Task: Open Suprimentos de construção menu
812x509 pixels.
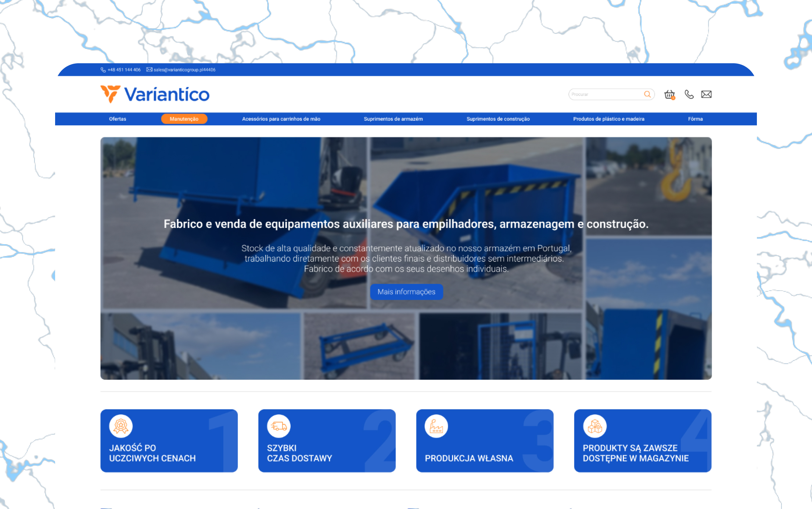Action: pos(498,119)
